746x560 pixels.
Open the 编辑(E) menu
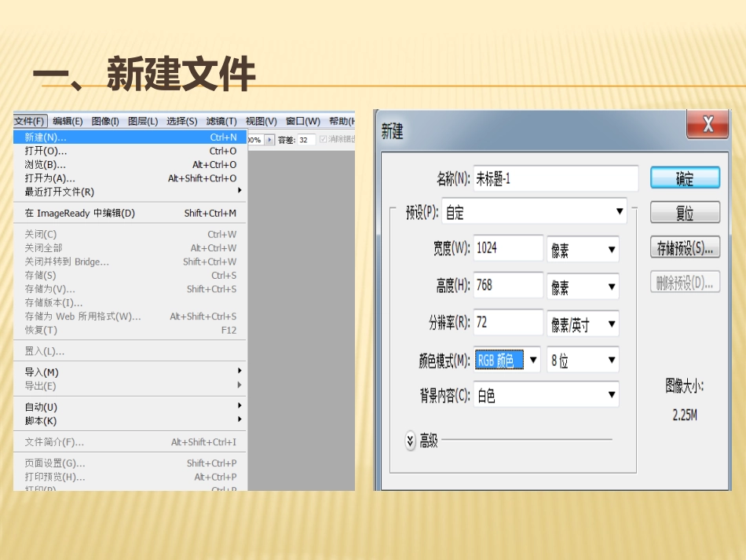pos(68,121)
